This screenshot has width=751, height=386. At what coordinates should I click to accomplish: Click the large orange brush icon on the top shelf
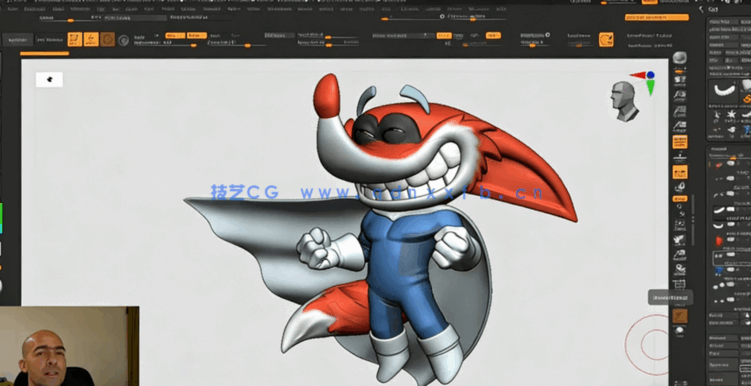tap(606, 39)
